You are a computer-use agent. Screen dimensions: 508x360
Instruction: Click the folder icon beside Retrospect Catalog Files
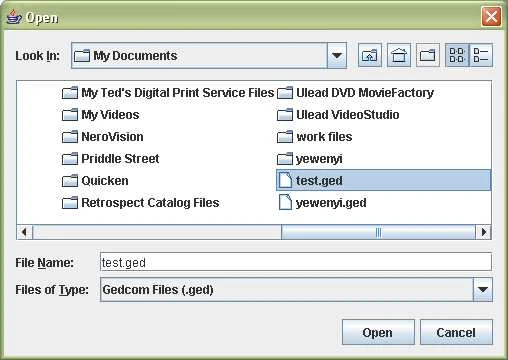[x=70, y=203]
